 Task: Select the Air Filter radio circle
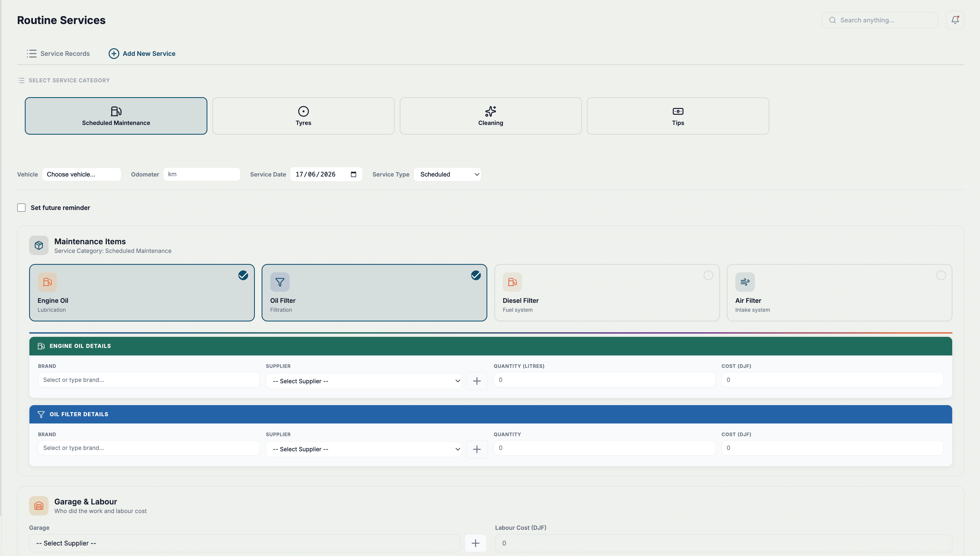pyautogui.click(x=941, y=275)
